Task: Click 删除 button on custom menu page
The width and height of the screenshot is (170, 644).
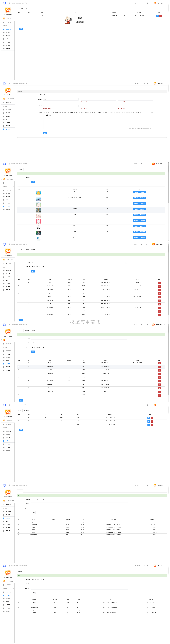Action: coord(21,29)
